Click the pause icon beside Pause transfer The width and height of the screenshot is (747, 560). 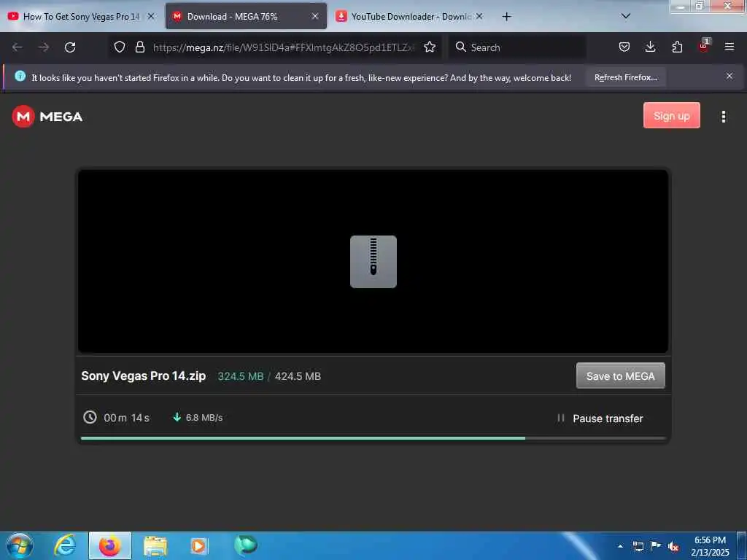click(x=561, y=418)
